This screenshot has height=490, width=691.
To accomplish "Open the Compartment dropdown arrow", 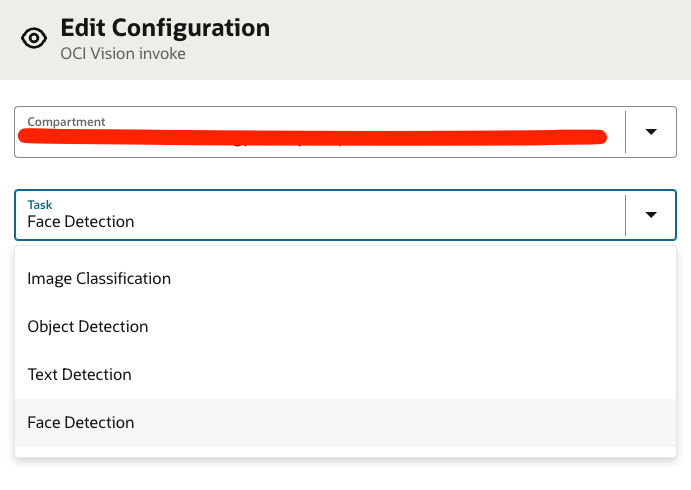I will [x=651, y=132].
